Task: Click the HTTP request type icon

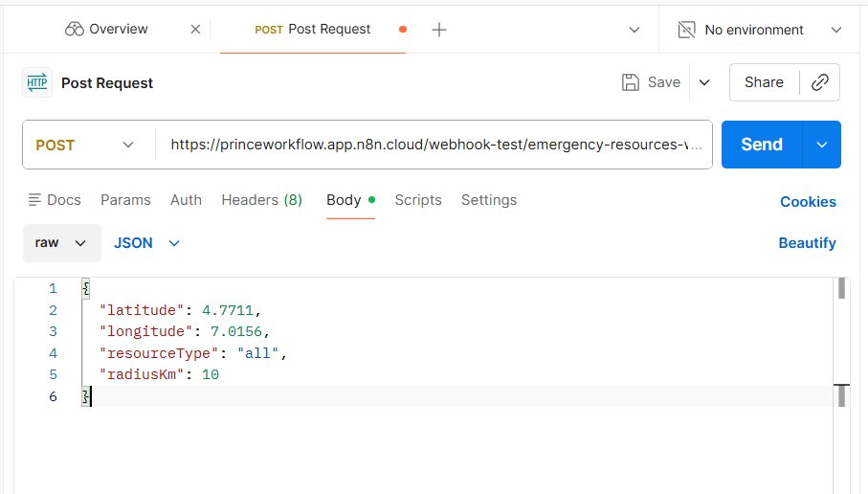Action: coord(37,82)
